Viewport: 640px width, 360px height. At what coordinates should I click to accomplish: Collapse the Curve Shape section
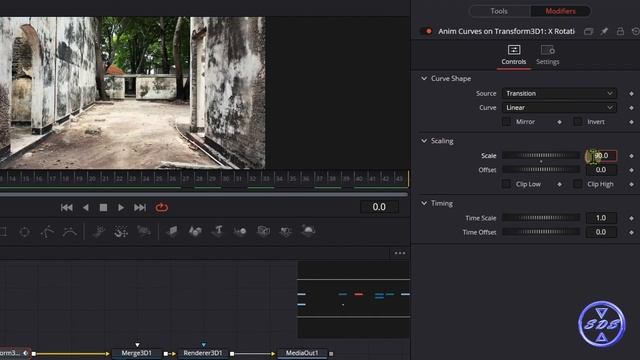click(424, 78)
